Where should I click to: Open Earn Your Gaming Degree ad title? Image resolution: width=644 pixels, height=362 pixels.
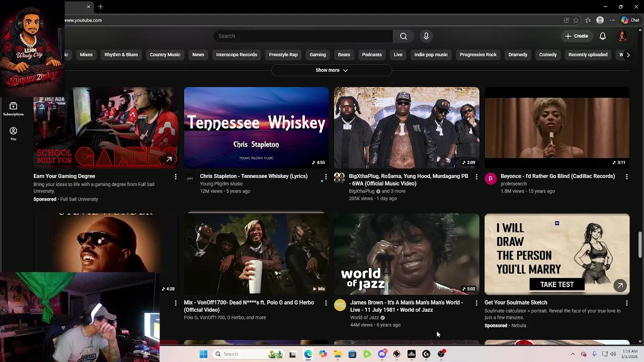(x=64, y=176)
